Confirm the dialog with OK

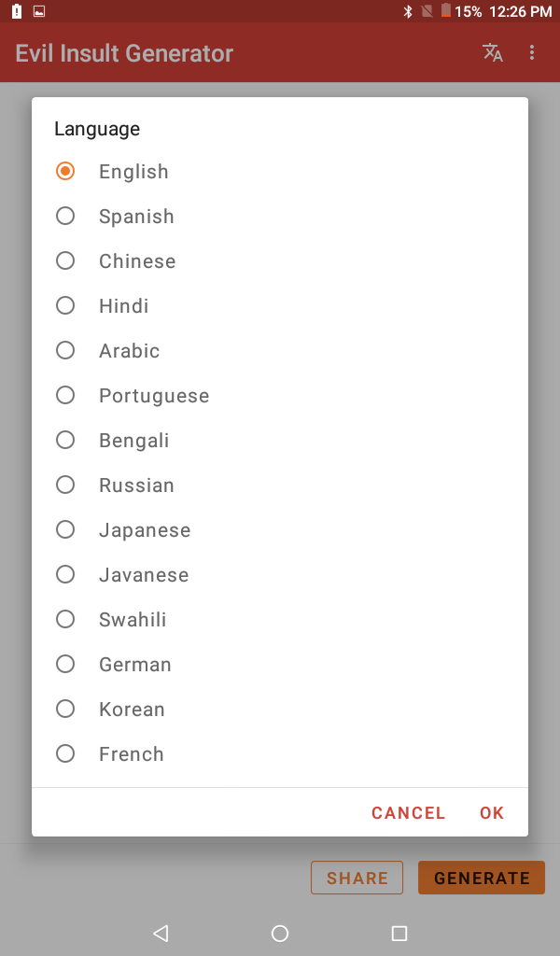pos(492,813)
